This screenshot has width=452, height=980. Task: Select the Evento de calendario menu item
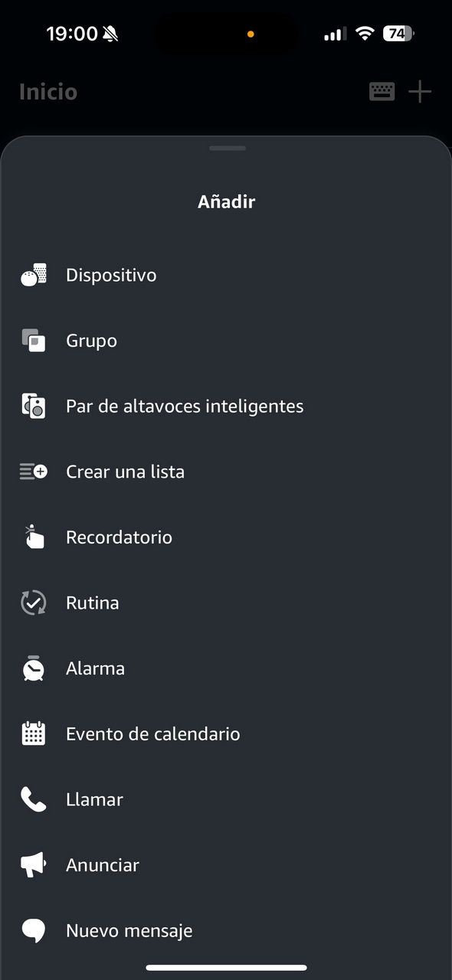226,733
